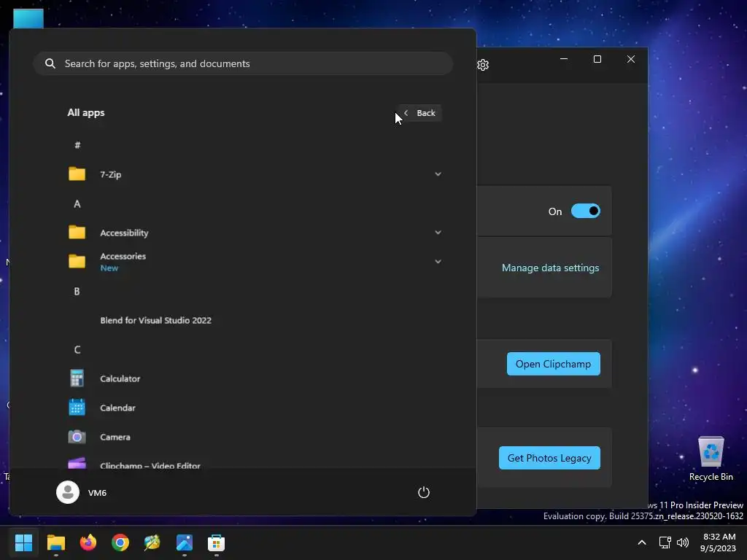Screen dimensions: 747x560
Task: Launch Calculator from its icon
Action: coord(77,378)
